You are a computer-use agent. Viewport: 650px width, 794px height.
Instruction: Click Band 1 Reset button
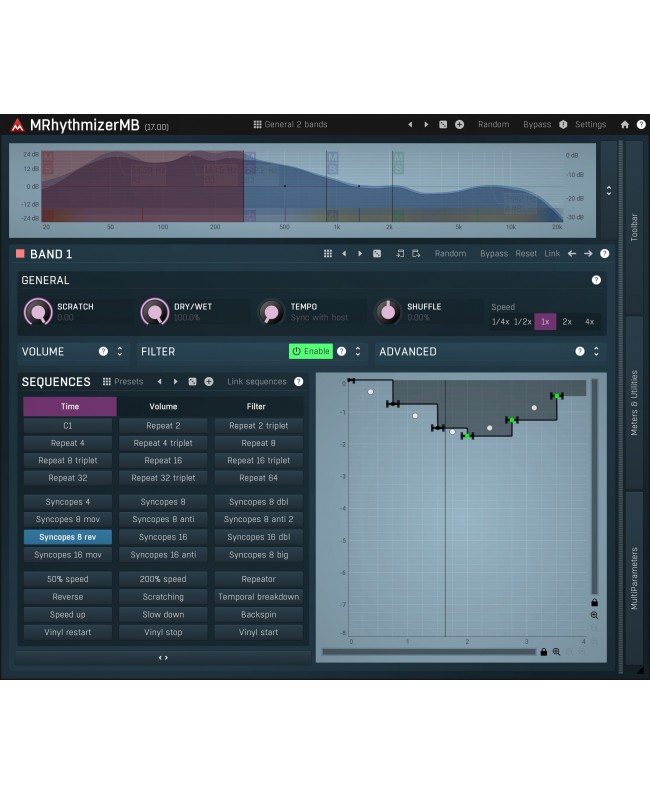point(526,254)
